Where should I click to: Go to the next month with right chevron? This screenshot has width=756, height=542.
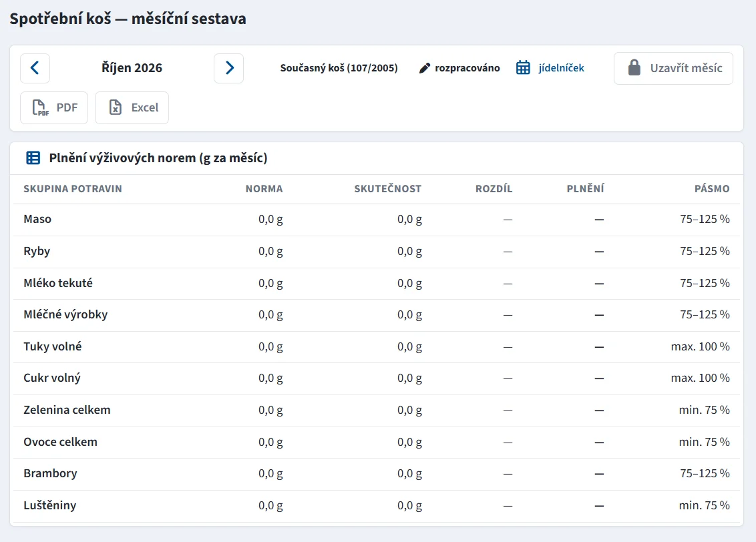[228, 68]
